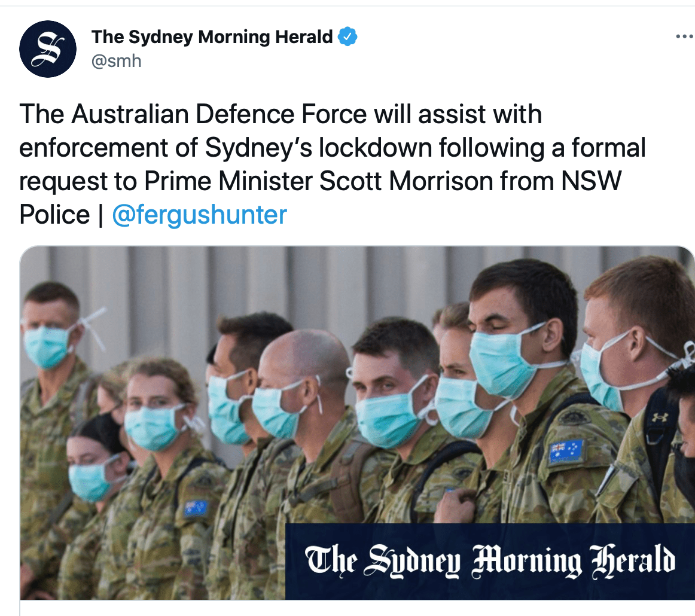Click Australian flag patch on tall soldier's sleeve
Screen dimensions: 695x616
pos(566,451)
